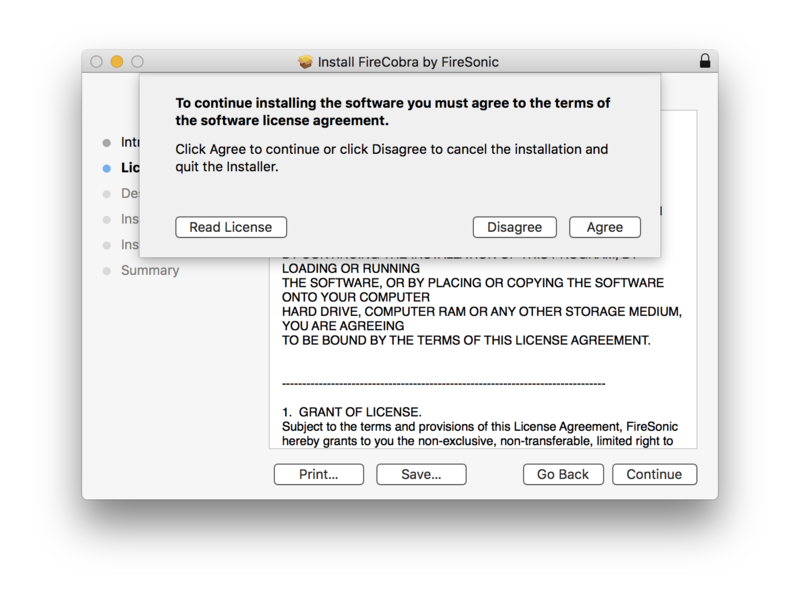Click the Save... button
This screenshot has height=600, width=800.
[421, 474]
